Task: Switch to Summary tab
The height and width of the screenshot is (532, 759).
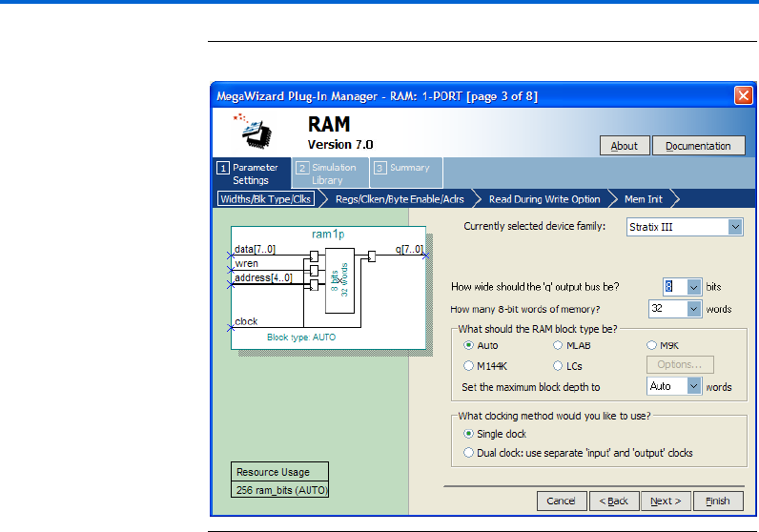Action: click(x=405, y=174)
